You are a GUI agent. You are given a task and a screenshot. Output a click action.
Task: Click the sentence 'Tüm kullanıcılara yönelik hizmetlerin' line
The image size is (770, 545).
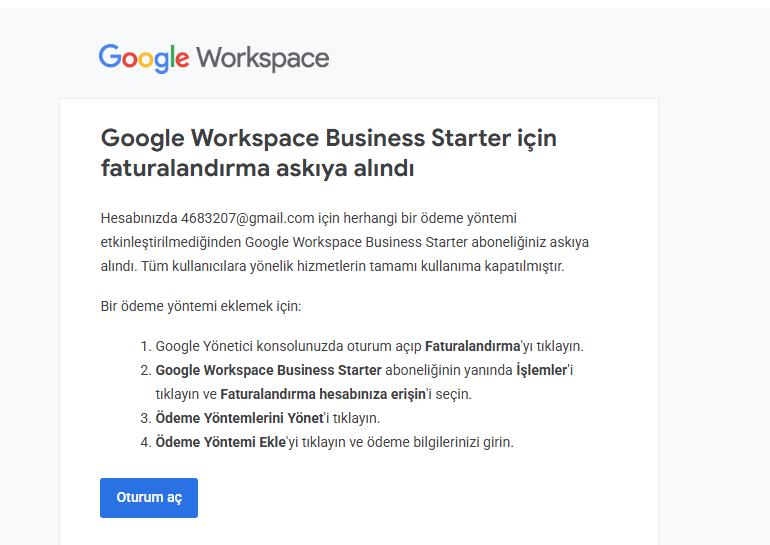click(x=352, y=266)
